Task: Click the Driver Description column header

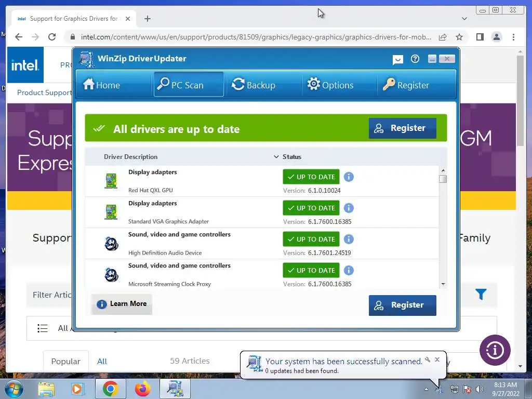Action: (x=130, y=157)
